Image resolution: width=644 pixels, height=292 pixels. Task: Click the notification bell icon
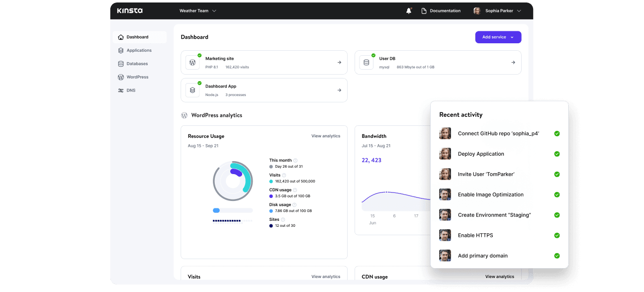[x=409, y=11]
